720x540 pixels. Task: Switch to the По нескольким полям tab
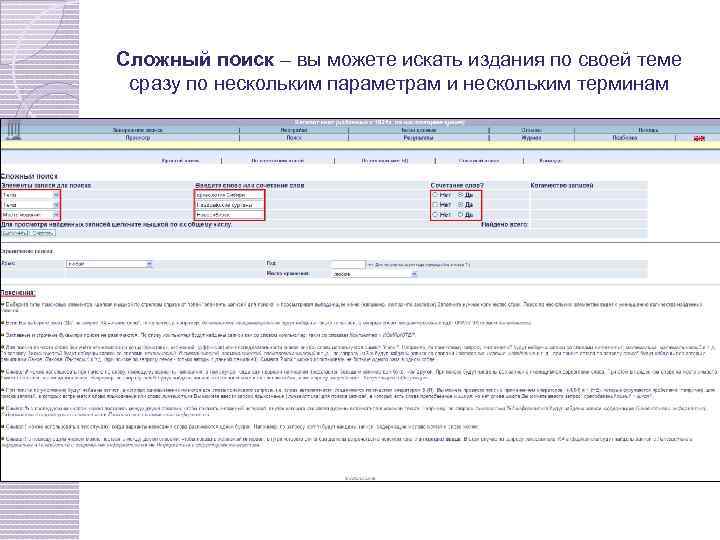(x=277, y=161)
